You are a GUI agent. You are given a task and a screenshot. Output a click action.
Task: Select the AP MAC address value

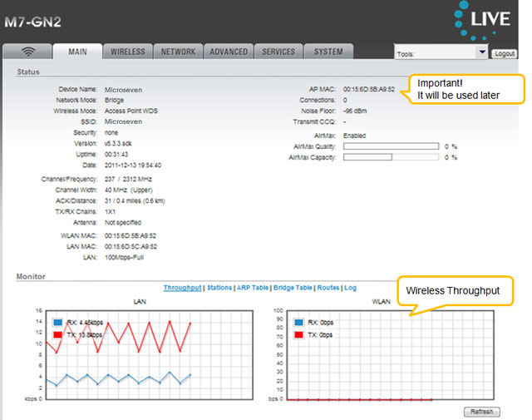click(x=369, y=89)
